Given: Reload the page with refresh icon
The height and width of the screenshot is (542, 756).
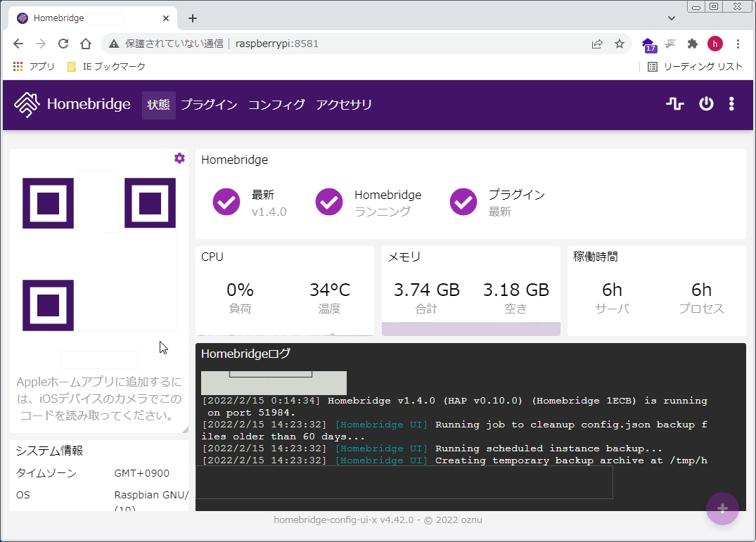Looking at the screenshot, I should tap(63, 44).
